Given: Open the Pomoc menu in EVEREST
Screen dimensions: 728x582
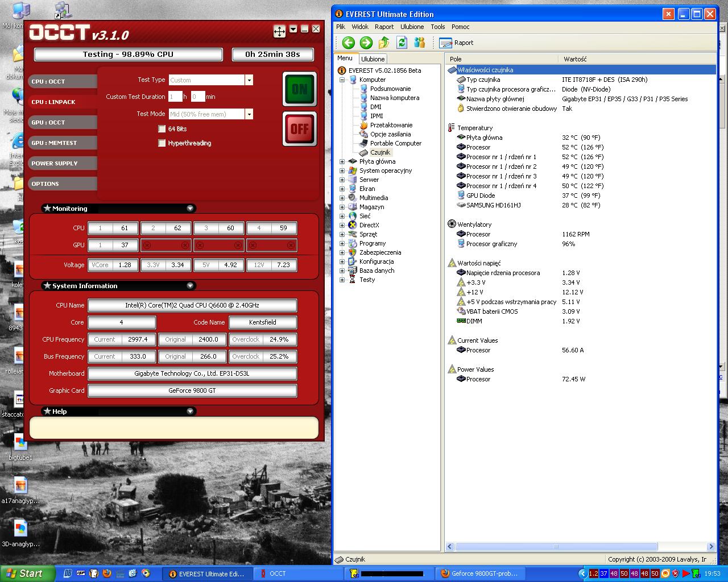Looking at the screenshot, I should pyautogui.click(x=461, y=27).
